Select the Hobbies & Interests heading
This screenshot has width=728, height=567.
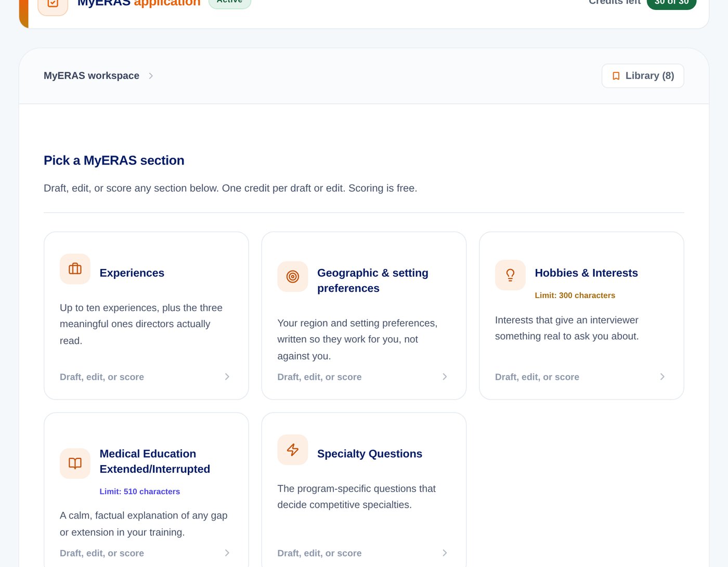pos(587,273)
